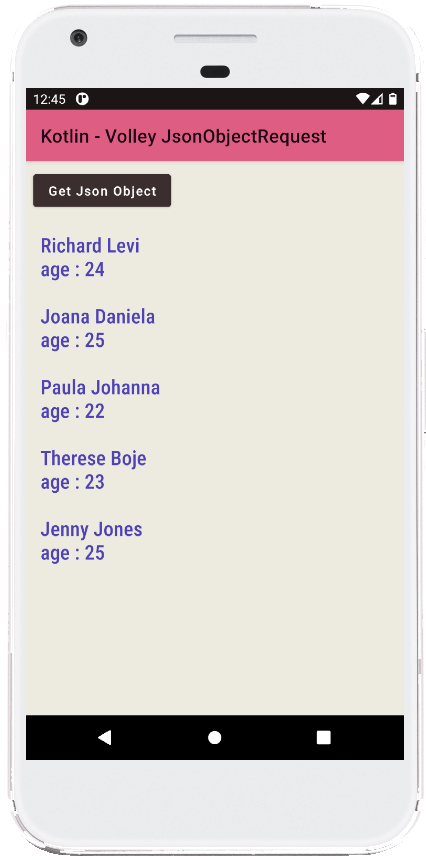Tap the Android home circle button
This screenshot has height=860, width=426.
point(214,738)
